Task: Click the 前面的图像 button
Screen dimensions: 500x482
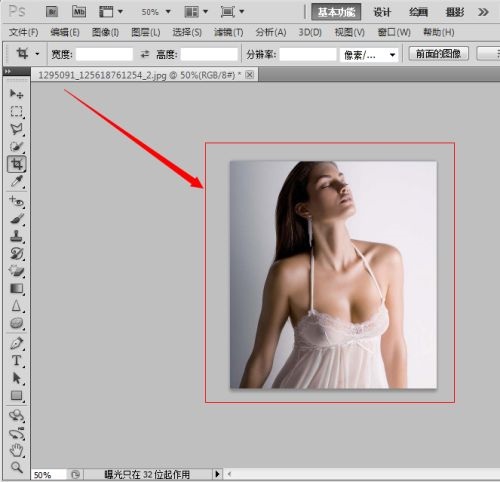Action: coord(439,54)
